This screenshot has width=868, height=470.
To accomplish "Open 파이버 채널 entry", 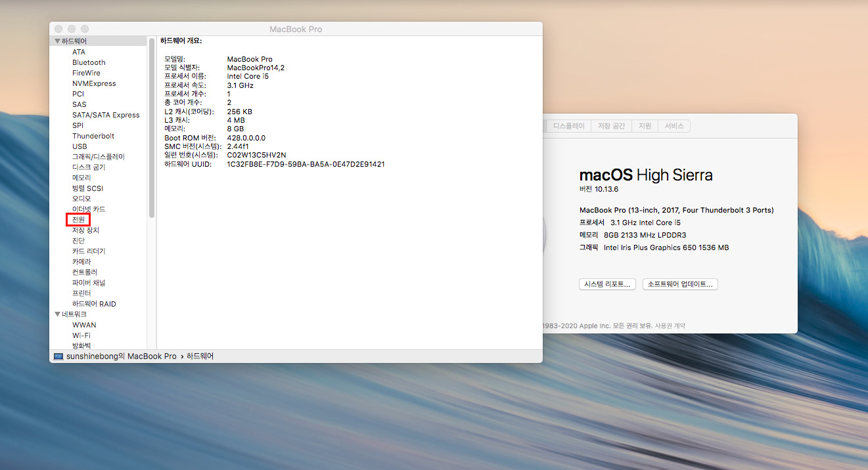I will click(x=89, y=283).
